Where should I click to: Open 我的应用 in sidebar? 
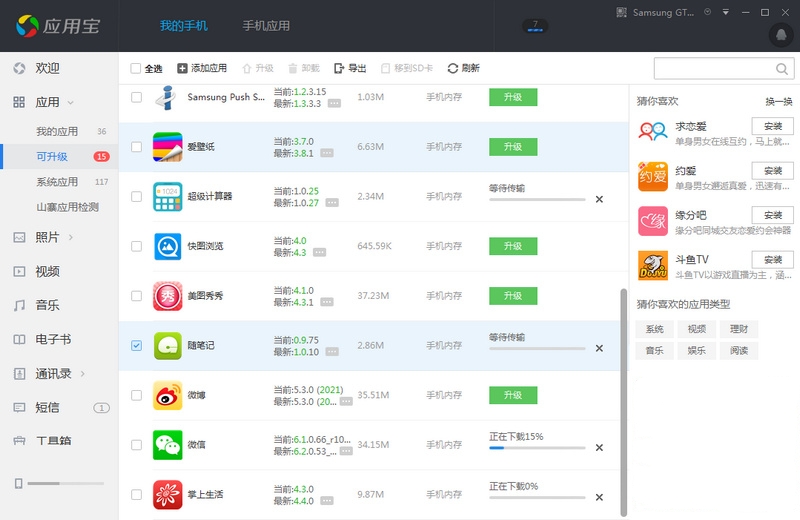[59, 132]
